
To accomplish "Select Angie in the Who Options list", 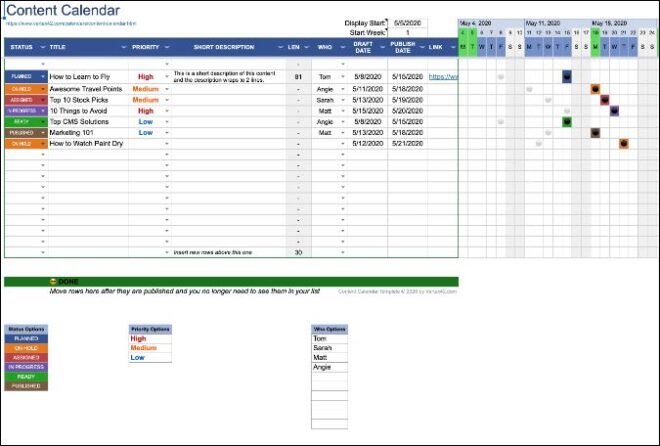I will tap(330, 367).
